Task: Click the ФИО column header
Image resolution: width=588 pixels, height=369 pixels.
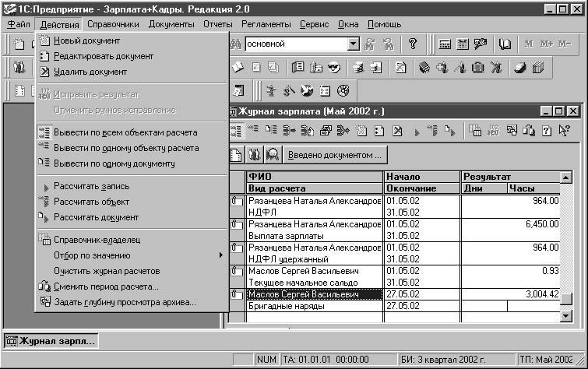Action: (315, 177)
